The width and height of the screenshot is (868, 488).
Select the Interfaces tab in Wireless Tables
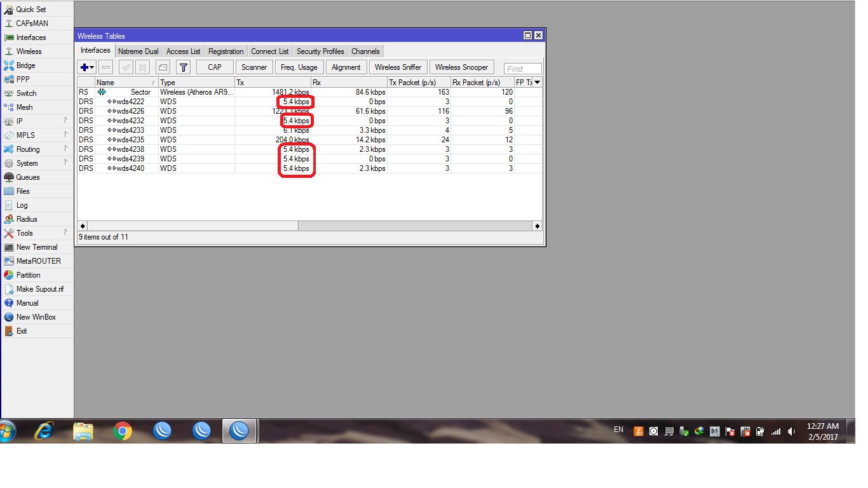[95, 51]
